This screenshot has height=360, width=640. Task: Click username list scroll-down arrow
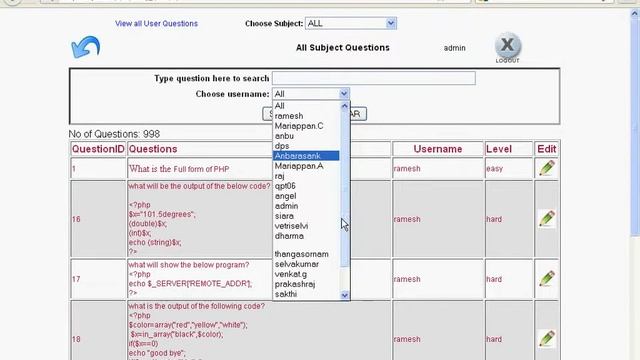tap(344, 295)
